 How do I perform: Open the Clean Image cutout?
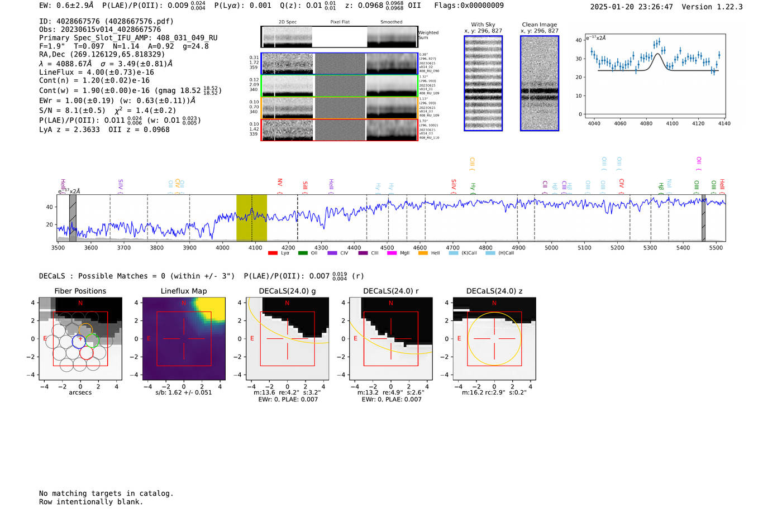540,83
